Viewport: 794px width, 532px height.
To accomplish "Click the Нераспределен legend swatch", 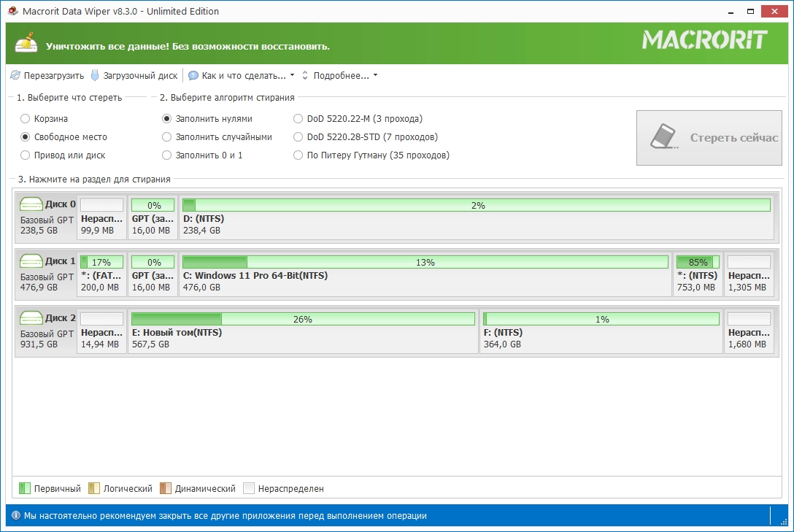I will click(249, 488).
